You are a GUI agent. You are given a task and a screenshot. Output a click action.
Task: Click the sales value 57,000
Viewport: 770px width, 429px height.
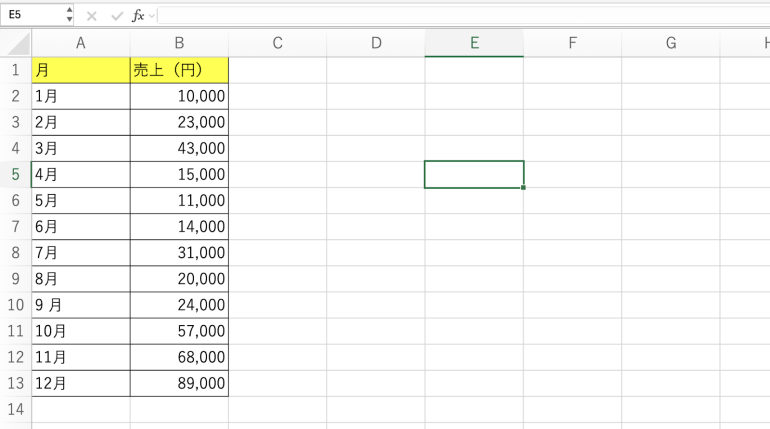179,331
